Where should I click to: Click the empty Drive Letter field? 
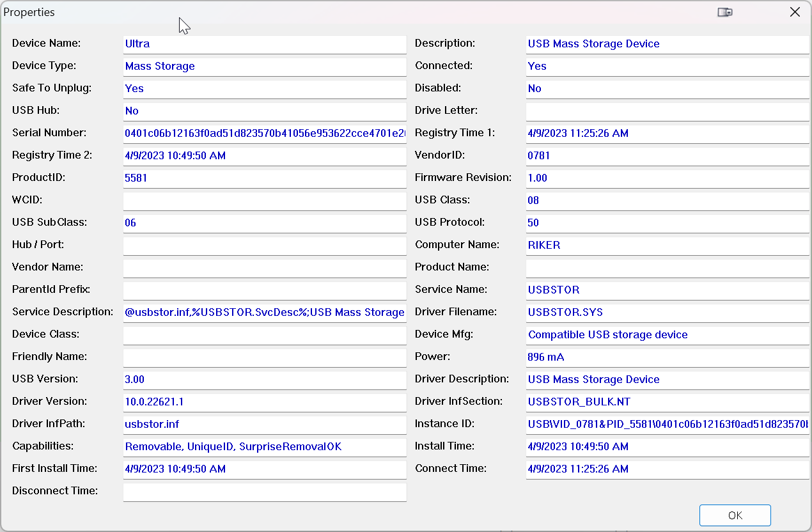[x=667, y=111]
